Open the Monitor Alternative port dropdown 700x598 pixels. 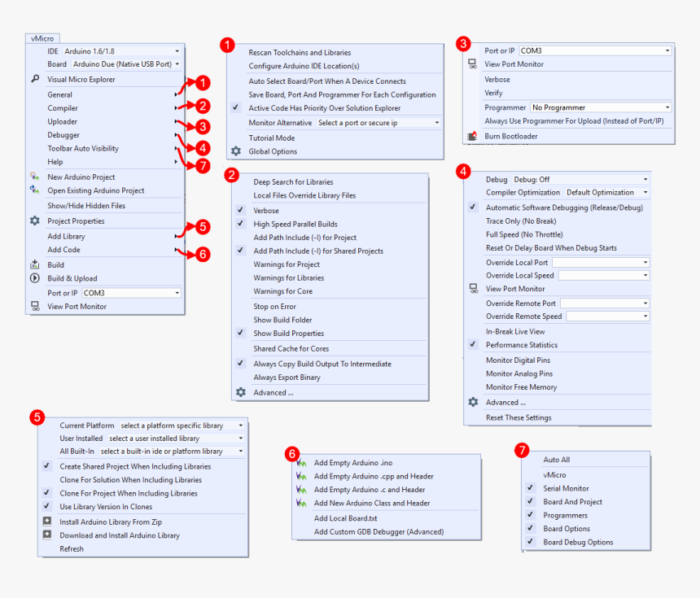click(378, 123)
